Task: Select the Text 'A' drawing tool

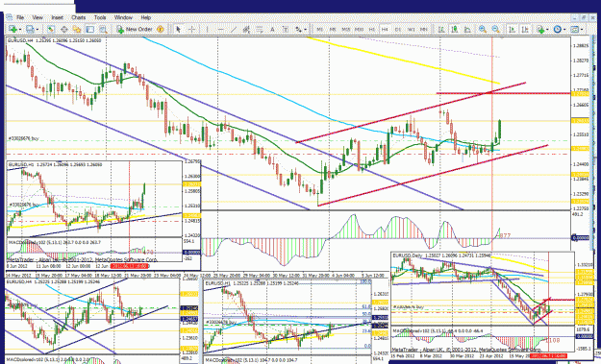Action: (272, 29)
